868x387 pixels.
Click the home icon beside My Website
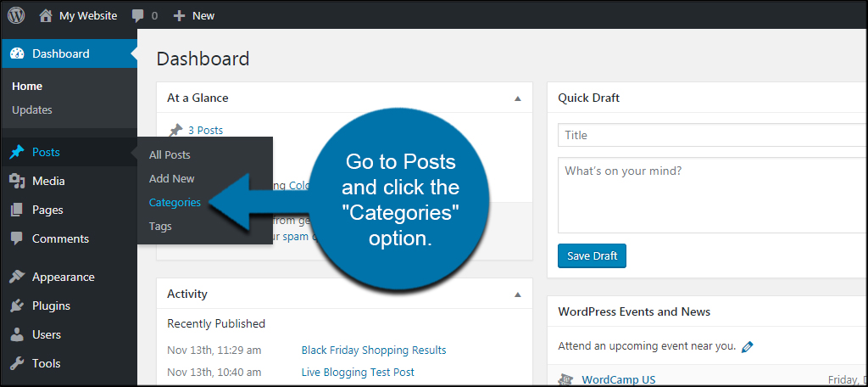[x=46, y=15]
